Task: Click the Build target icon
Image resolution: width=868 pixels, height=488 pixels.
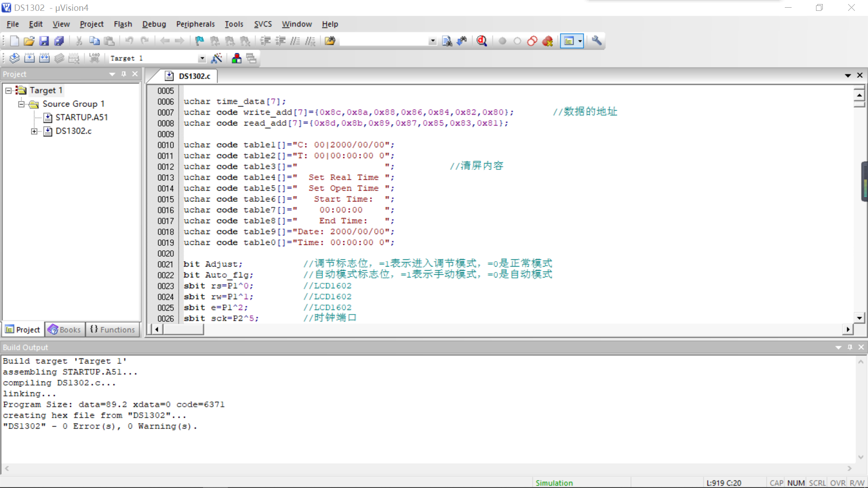Action: tap(29, 58)
